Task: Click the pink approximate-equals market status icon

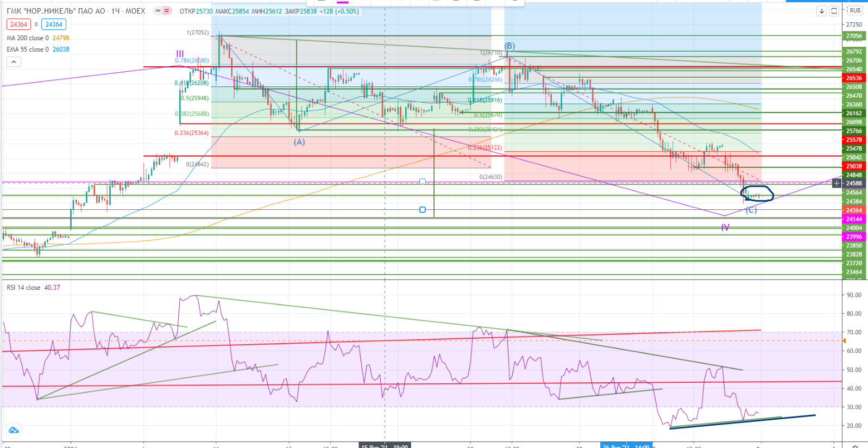Action: point(167,11)
